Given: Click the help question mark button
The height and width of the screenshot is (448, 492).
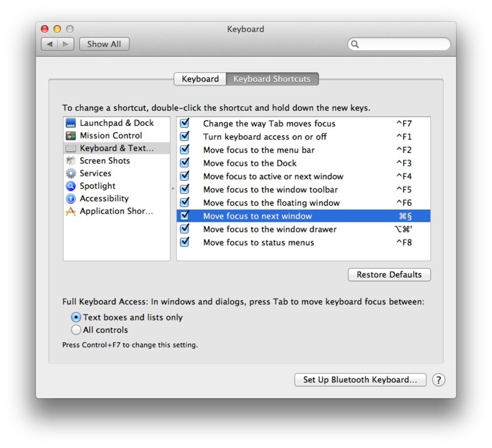Looking at the screenshot, I should tap(438, 380).
